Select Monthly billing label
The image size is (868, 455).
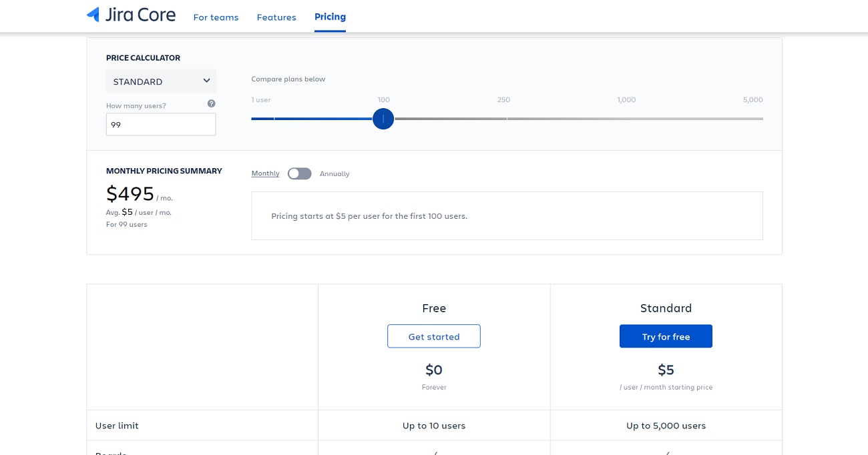[265, 173]
